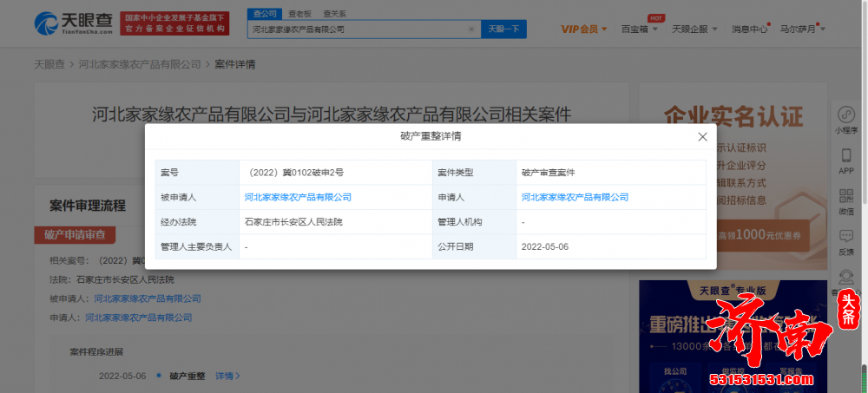Open the 反馈 feedback sidebar icon

click(x=845, y=240)
